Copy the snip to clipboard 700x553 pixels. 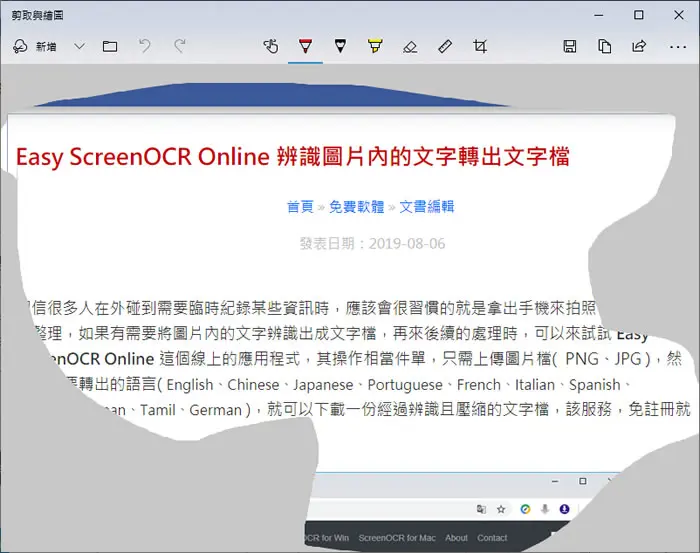(x=604, y=46)
